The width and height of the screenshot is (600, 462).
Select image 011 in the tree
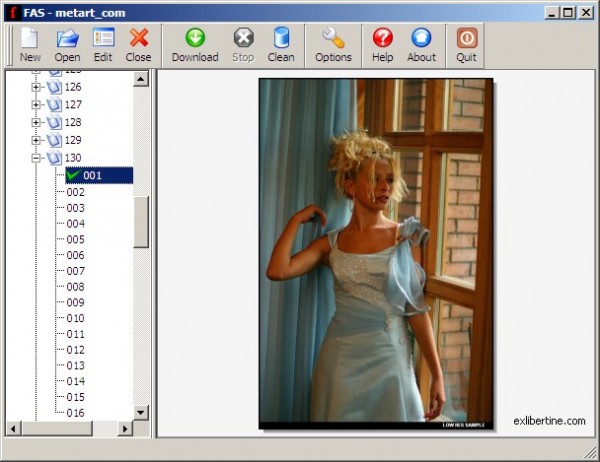[75, 334]
